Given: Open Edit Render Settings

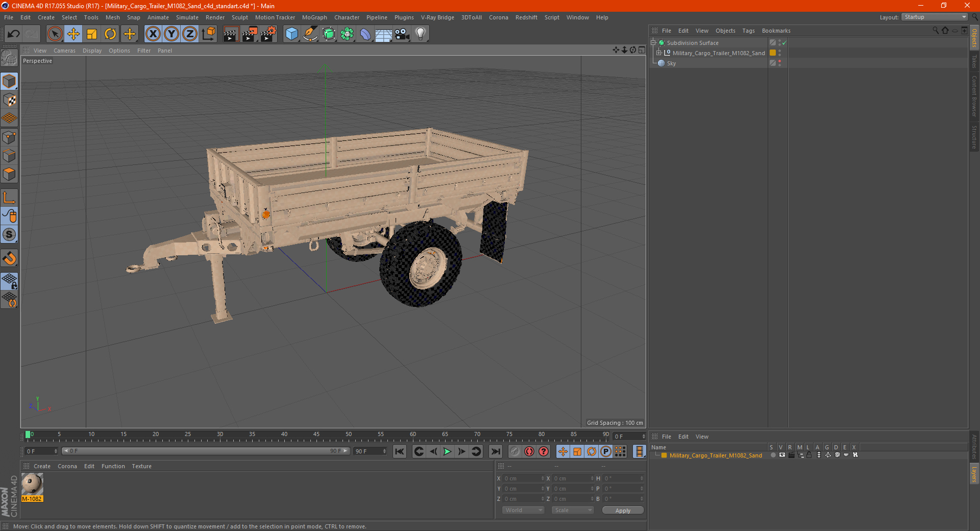Looking at the screenshot, I should pos(268,34).
